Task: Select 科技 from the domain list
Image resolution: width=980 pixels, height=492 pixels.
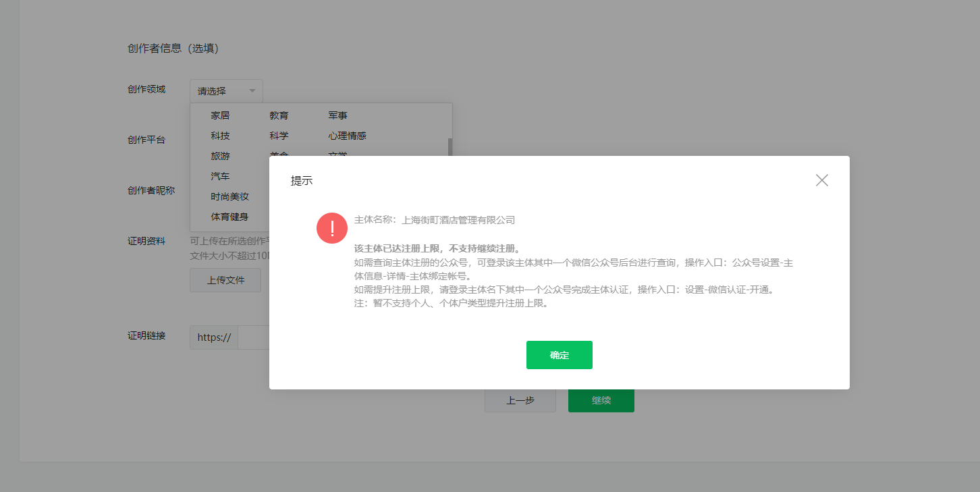Action: coord(220,136)
